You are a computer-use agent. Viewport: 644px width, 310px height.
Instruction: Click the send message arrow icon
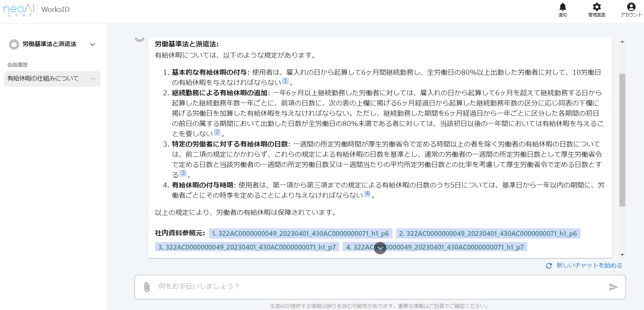point(613,287)
